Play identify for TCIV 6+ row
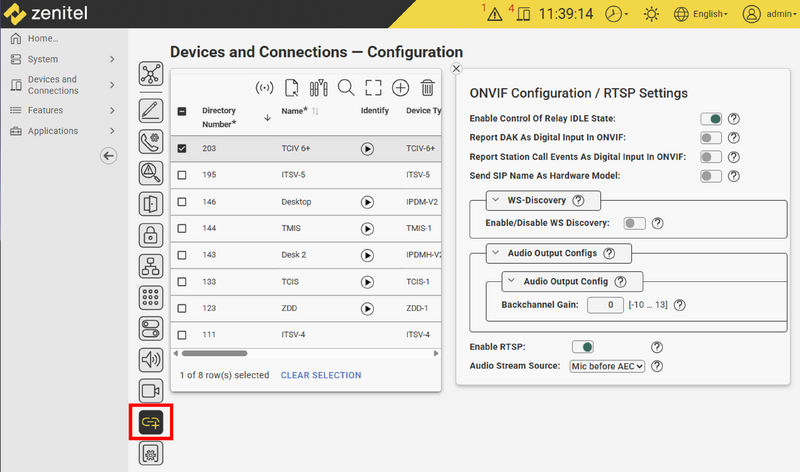The image size is (800, 472). (367, 149)
